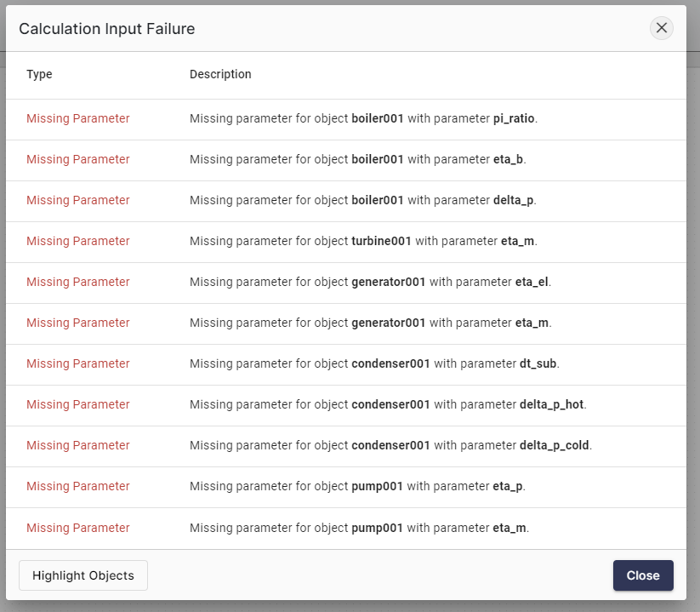Click Missing Parameter for turbine001 eta_m

(x=78, y=241)
